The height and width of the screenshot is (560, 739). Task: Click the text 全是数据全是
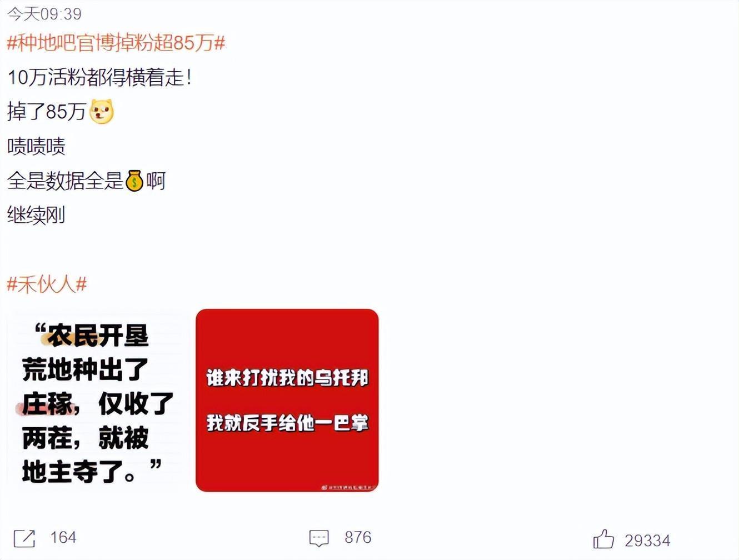coord(65,181)
